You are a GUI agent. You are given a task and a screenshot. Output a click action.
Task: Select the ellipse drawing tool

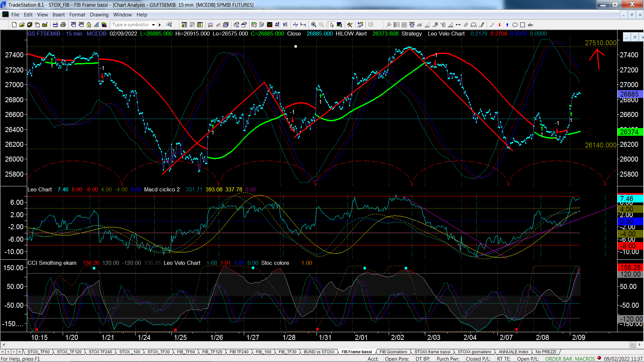coord(515,25)
